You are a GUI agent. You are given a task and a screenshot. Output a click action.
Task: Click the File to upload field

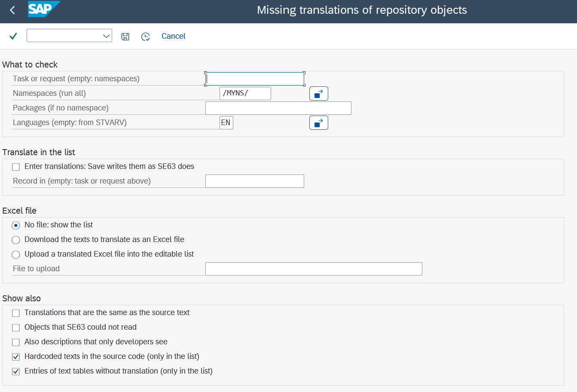pyautogui.click(x=314, y=269)
